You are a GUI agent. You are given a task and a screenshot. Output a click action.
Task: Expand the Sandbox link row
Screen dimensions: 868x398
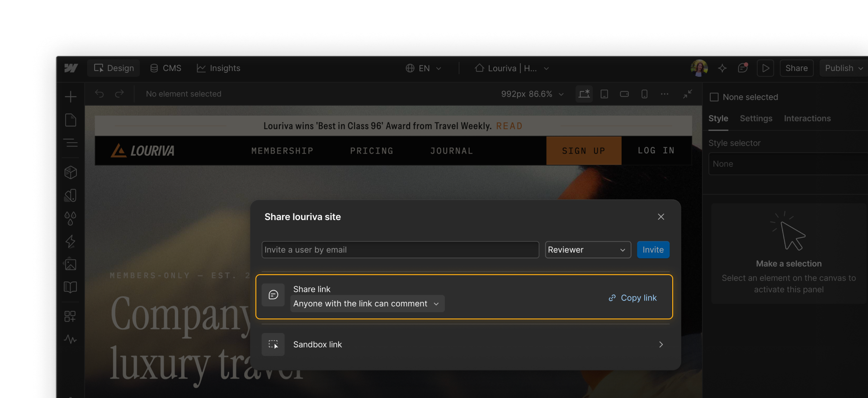click(466, 345)
